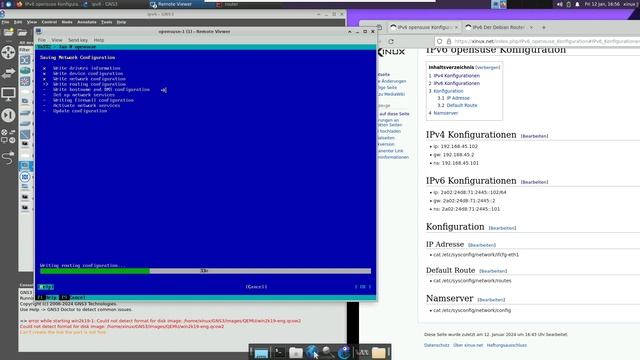640x360 pixels.
Task: Click the reload page button in browser
Action: pyautogui.click(x=391, y=41)
